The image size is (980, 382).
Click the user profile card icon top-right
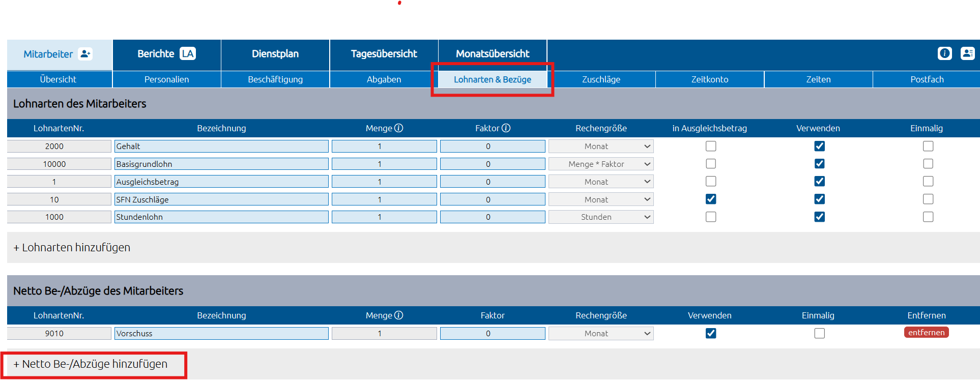click(x=967, y=53)
